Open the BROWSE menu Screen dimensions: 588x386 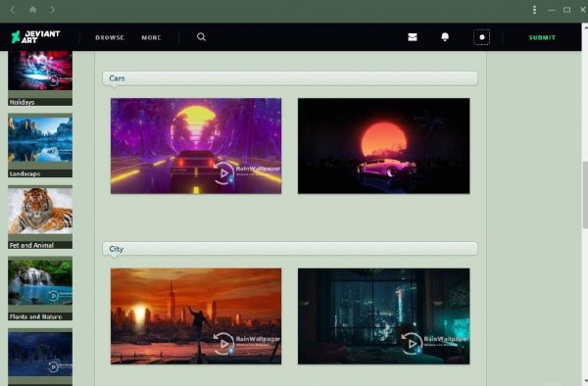[x=110, y=37]
